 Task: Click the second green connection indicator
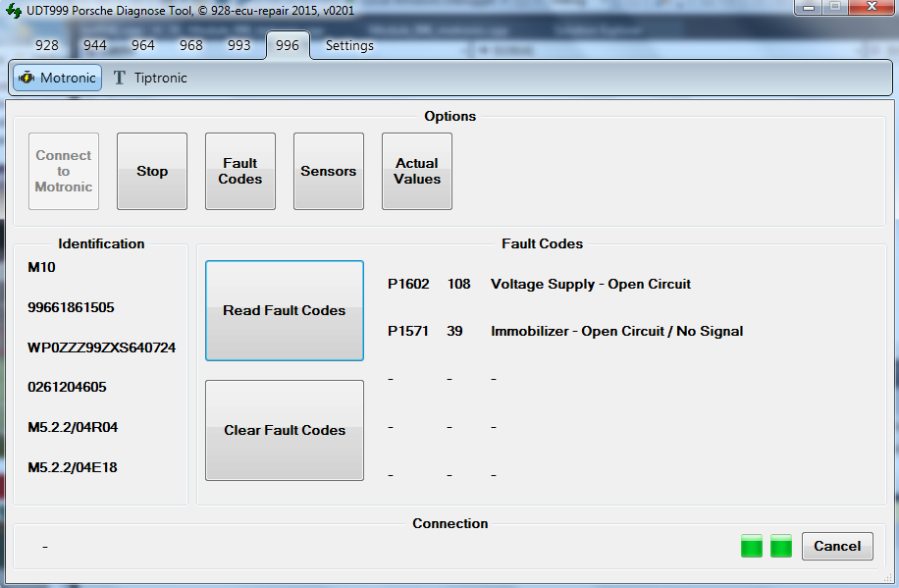pyautogui.click(x=781, y=546)
